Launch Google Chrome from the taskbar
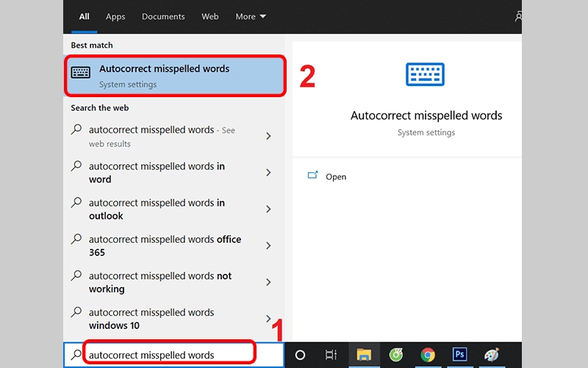Image resolution: width=588 pixels, height=368 pixels. tap(428, 355)
